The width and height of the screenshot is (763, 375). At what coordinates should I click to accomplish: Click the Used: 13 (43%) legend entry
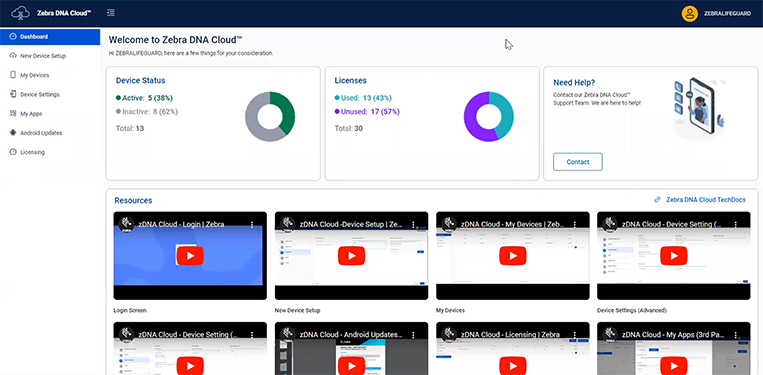(x=363, y=98)
